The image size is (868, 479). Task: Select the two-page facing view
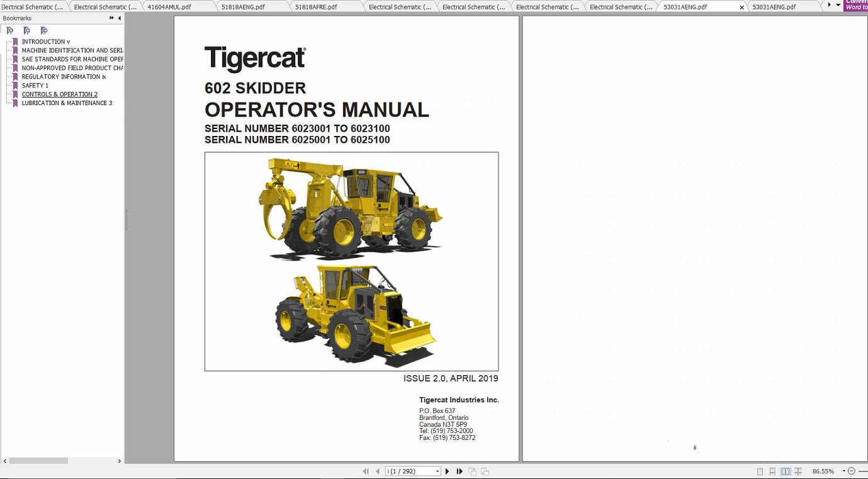tap(786, 471)
